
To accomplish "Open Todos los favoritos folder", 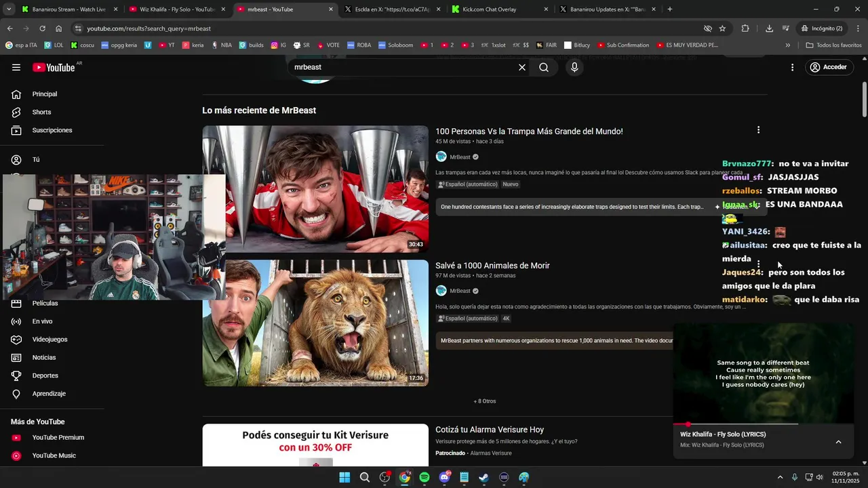I will coord(833,45).
